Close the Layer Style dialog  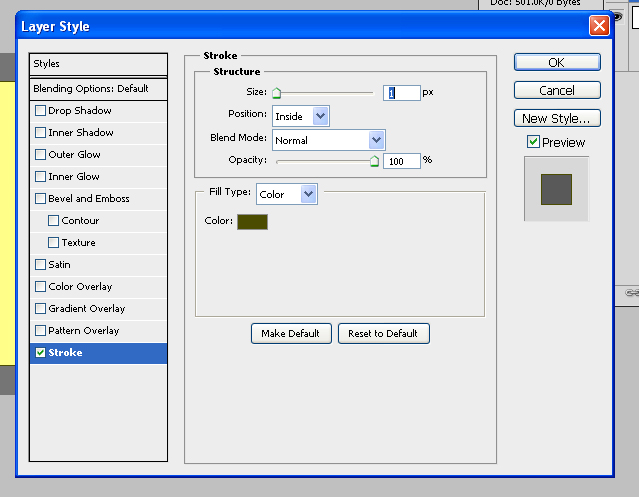pyautogui.click(x=599, y=26)
